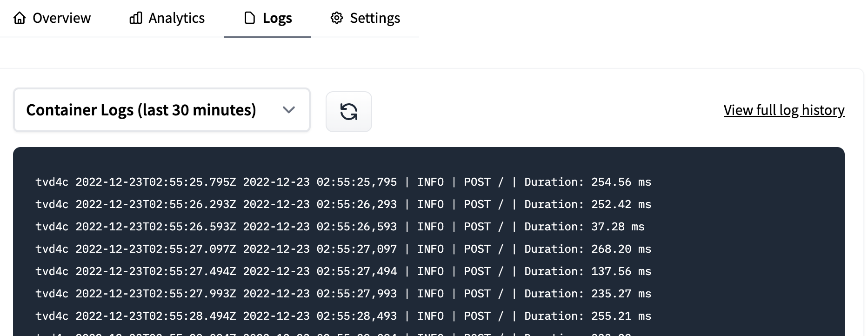The width and height of the screenshot is (868, 336).
Task: Select the Logs tab label
Action: (277, 18)
